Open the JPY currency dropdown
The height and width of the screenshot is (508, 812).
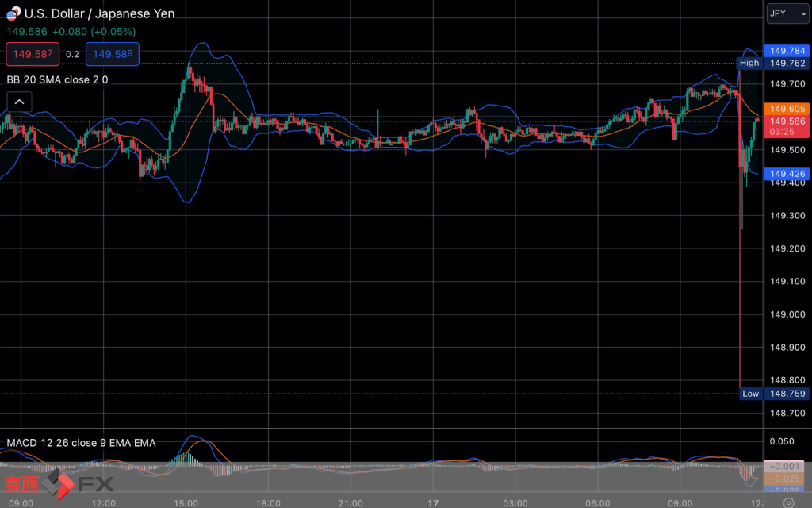787,13
